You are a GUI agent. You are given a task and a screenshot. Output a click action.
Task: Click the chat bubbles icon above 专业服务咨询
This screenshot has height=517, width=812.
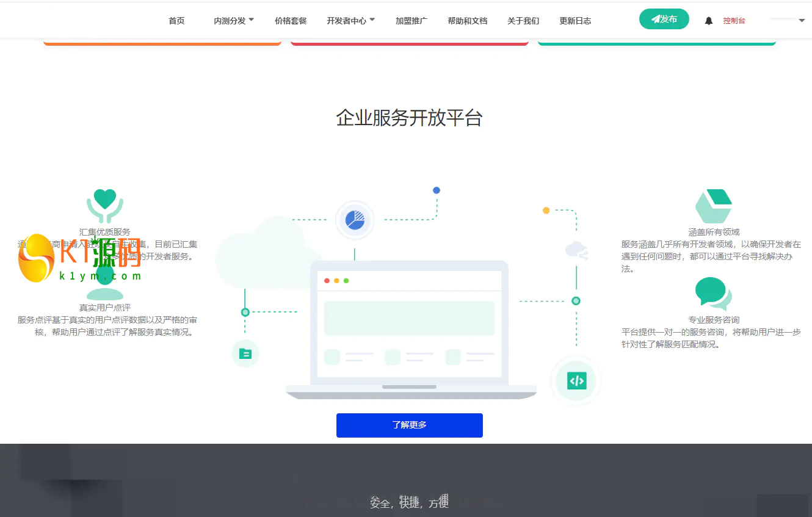click(713, 294)
